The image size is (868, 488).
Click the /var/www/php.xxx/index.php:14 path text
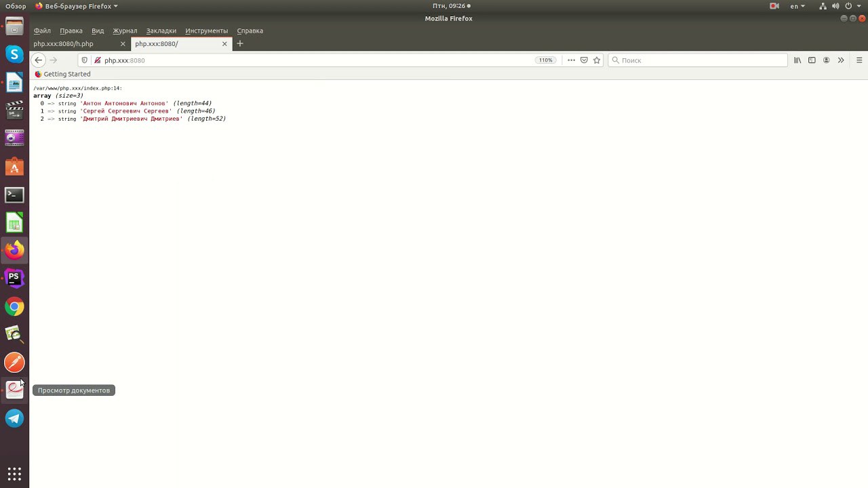coord(77,88)
